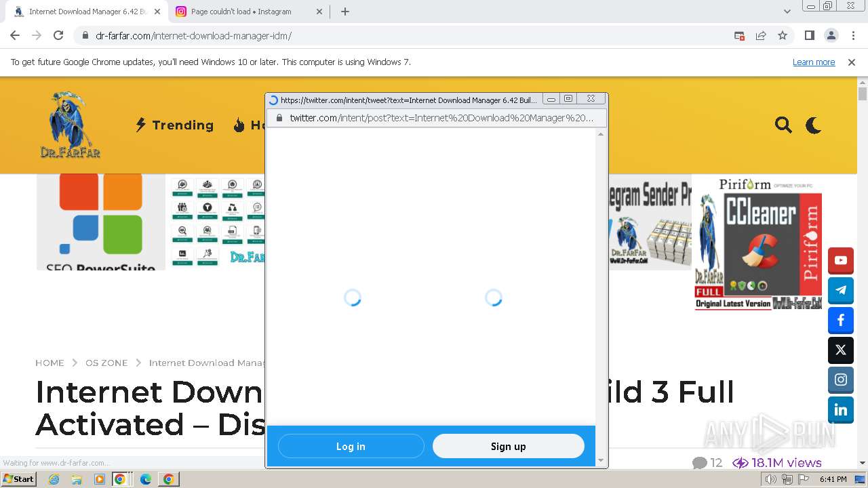Screen dimensions: 868x488
Task: Go forward in Chrome
Action: [x=37, y=35]
